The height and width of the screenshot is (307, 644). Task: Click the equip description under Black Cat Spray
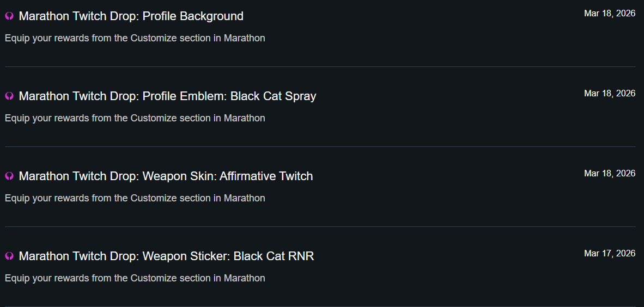point(135,118)
